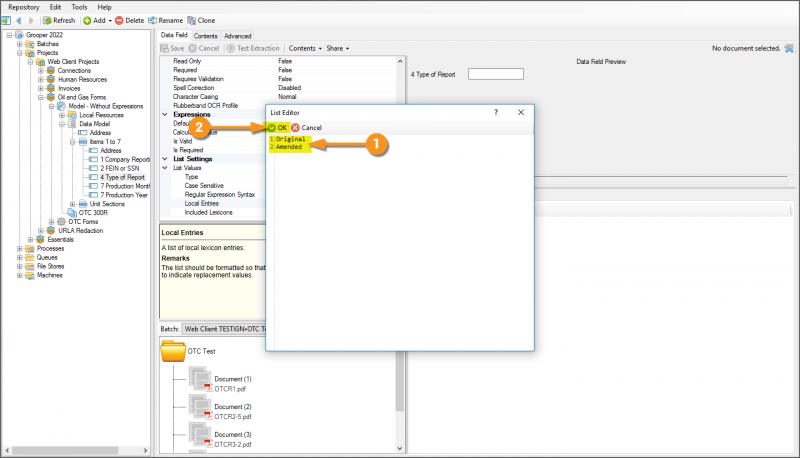
Task: Select the File Stores folder
Action: (50, 266)
